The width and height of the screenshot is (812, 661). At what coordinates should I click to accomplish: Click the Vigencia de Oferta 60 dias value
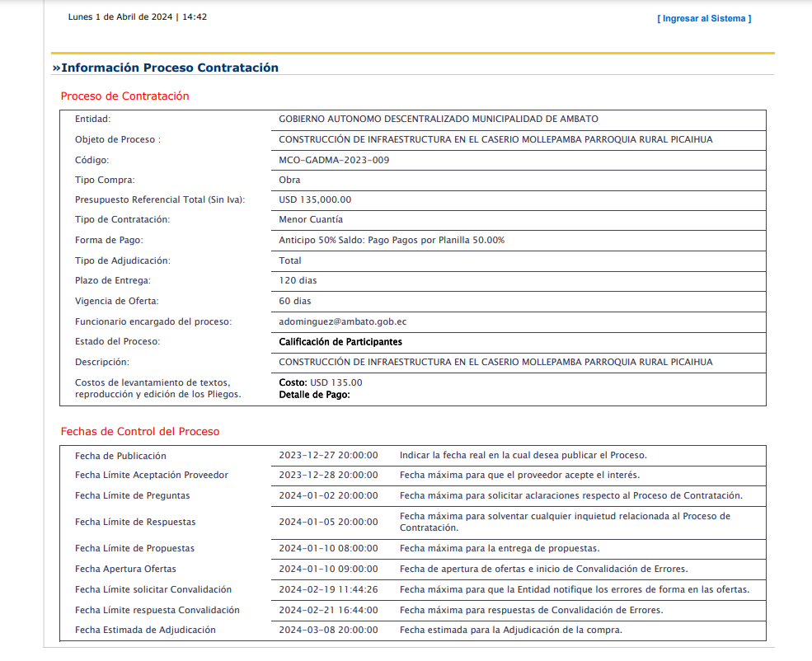(295, 301)
